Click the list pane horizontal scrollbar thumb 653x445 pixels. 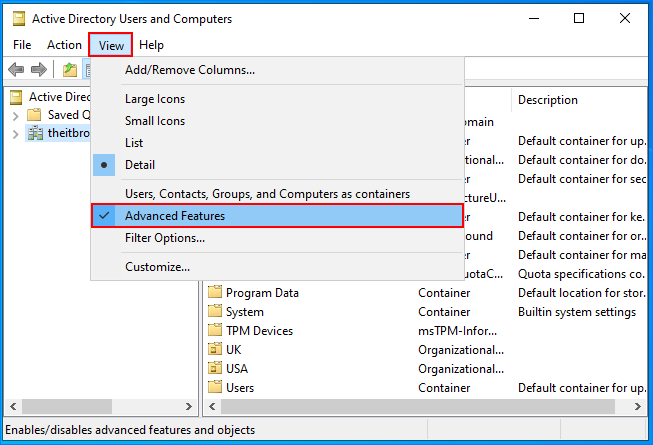coord(418,406)
